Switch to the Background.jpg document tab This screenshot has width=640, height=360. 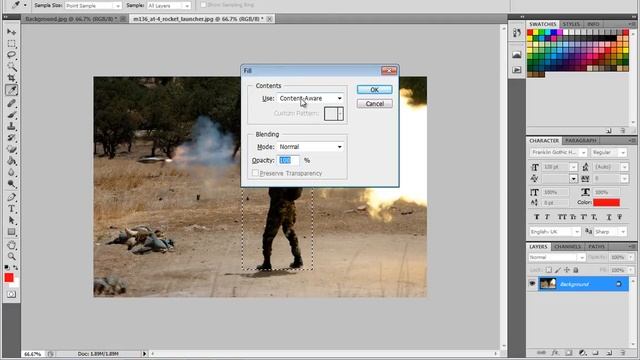pos(71,19)
